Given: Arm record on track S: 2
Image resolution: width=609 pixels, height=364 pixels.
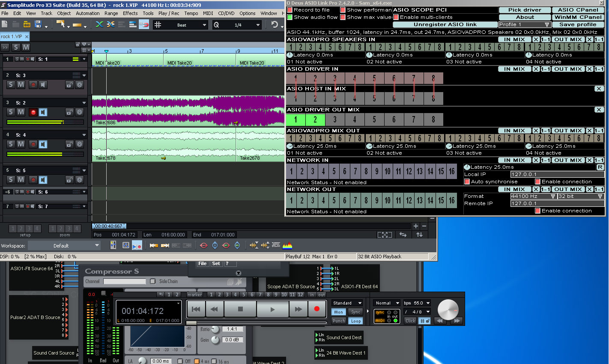Looking at the screenshot, I should [33, 112].
